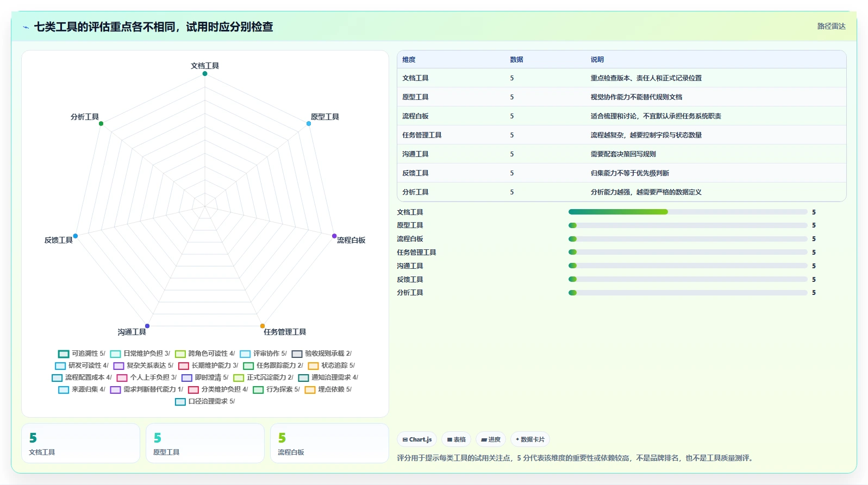The image size is (868, 485).
Task: Click the 反馈工具 progress bar
Action: click(x=688, y=279)
